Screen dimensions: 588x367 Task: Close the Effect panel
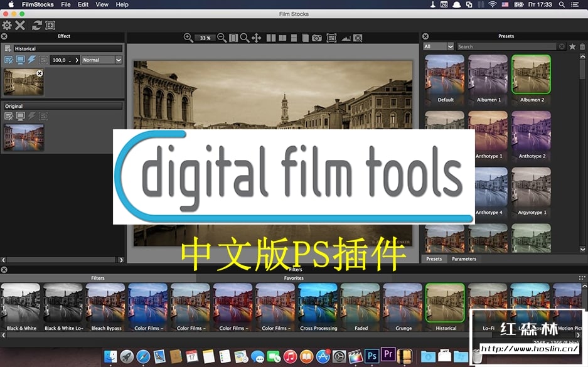pyautogui.click(x=4, y=36)
